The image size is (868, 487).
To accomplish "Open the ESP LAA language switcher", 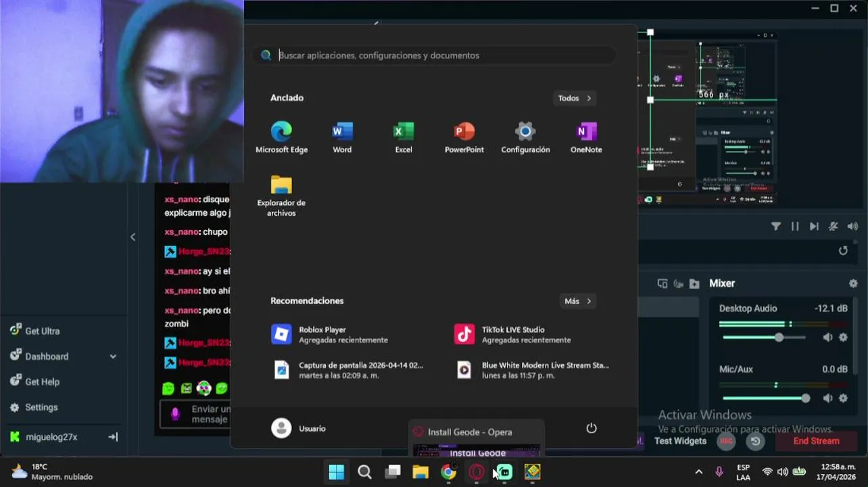I will pos(743,472).
